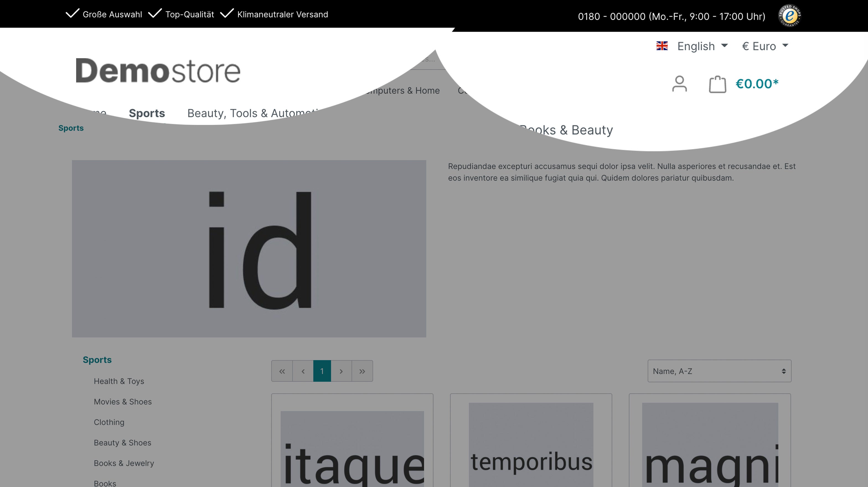This screenshot has height=487, width=868.
Task: Click the checkmark icon next to Klimaneutraler Versand
Action: [x=228, y=14]
